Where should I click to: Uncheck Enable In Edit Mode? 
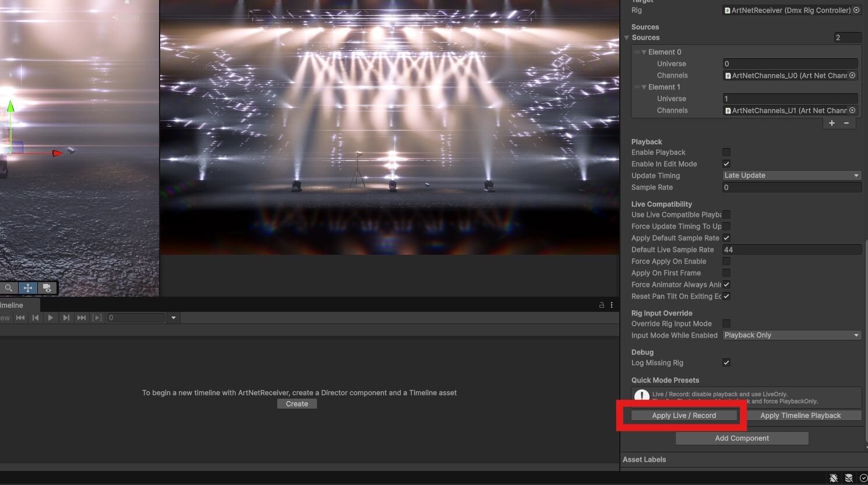pos(726,164)
